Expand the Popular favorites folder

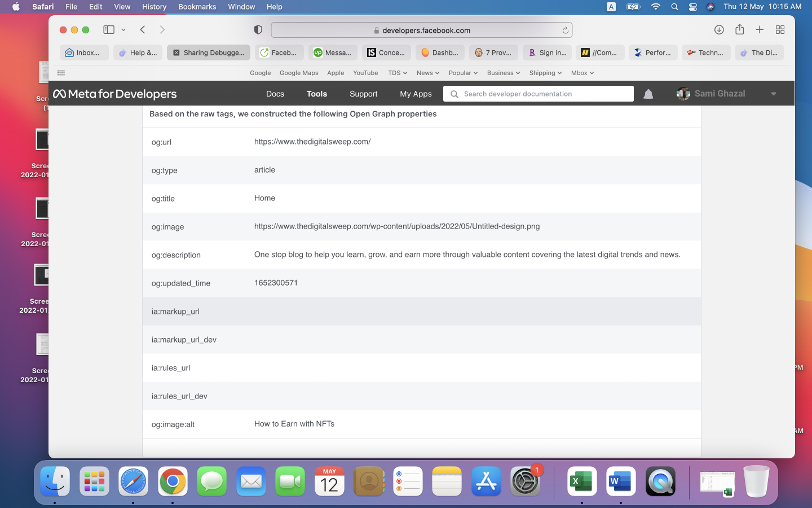pos(463,73)
